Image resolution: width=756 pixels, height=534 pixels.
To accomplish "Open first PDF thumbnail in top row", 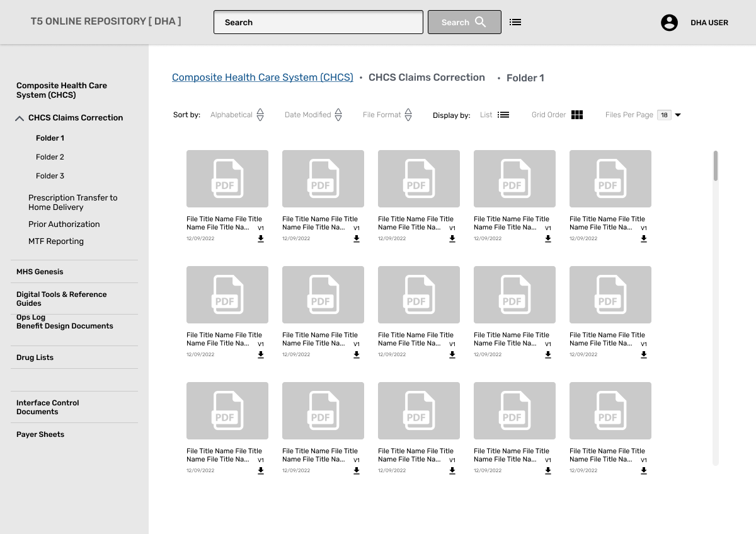I will [x=227, y=178].
